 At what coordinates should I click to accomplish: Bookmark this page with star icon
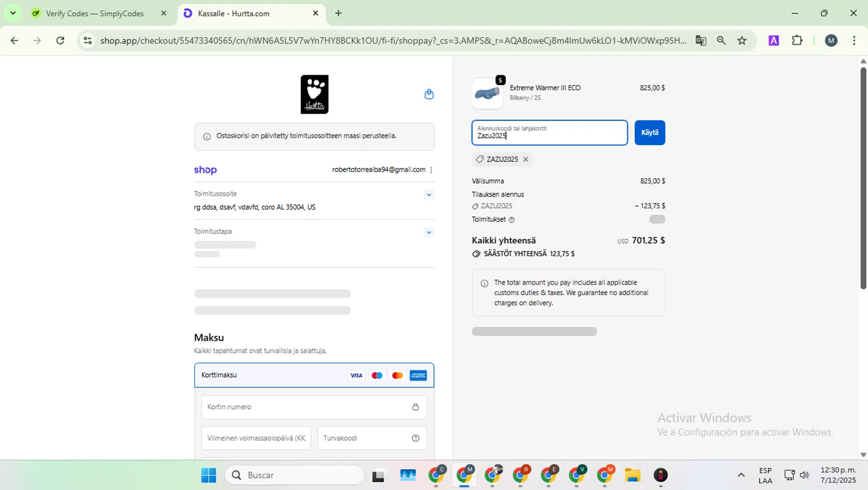[742, 40]
